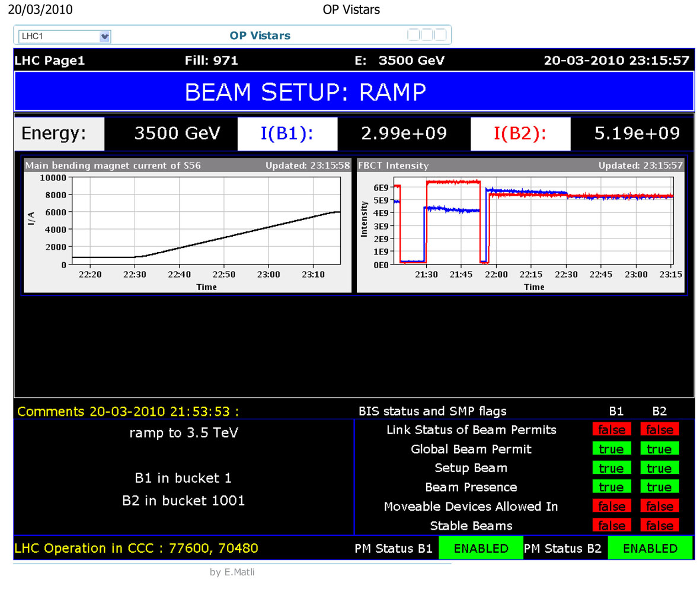Click the 'Beam Presence' label
This screenshot has height=589, width=700.
pyautogui.click(x=471, y=487)
